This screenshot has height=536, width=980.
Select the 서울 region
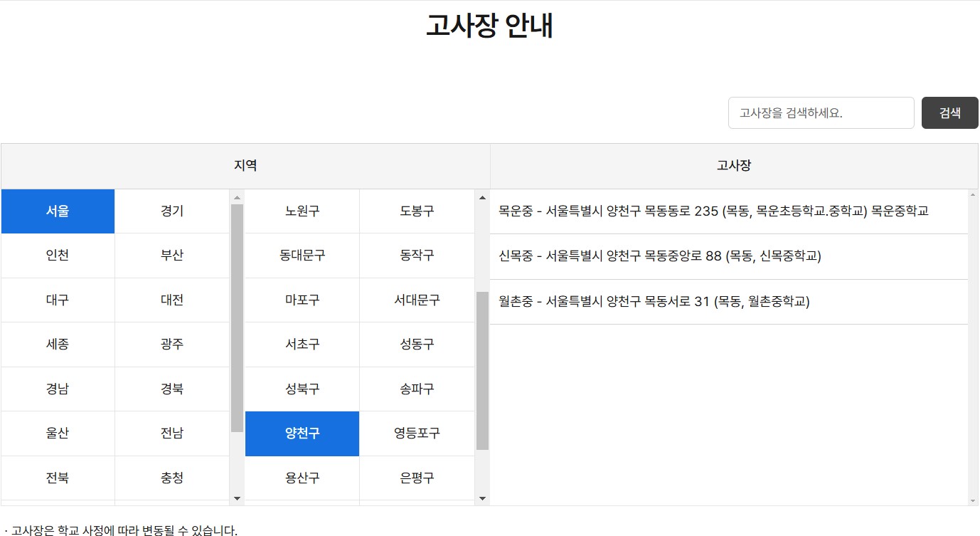pos(58,211)
